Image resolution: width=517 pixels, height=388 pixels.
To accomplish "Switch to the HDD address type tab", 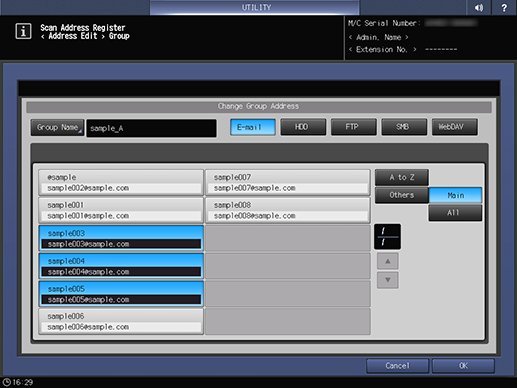I will (303, 127).
